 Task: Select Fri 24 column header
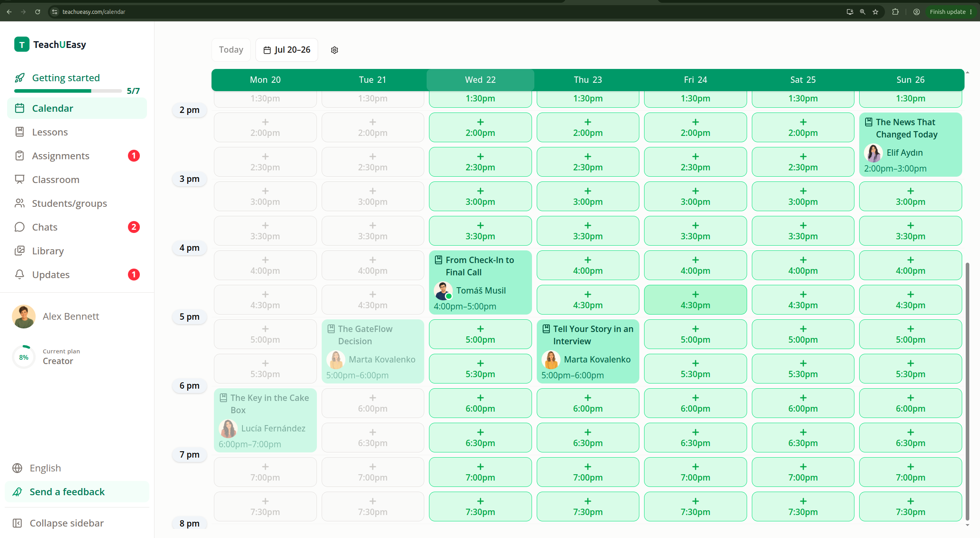[695, 80]
